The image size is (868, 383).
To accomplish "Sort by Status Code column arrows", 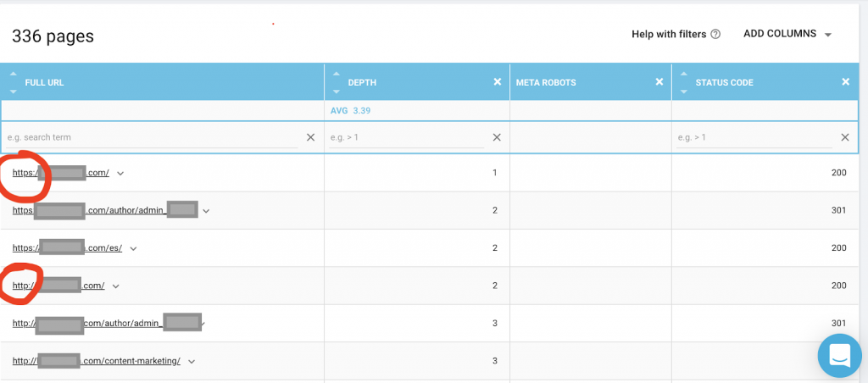I will (683, 82).
